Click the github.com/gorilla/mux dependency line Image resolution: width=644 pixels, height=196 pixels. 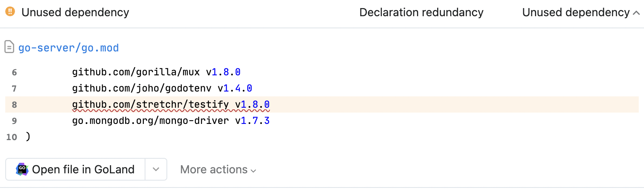click(156, 72)
